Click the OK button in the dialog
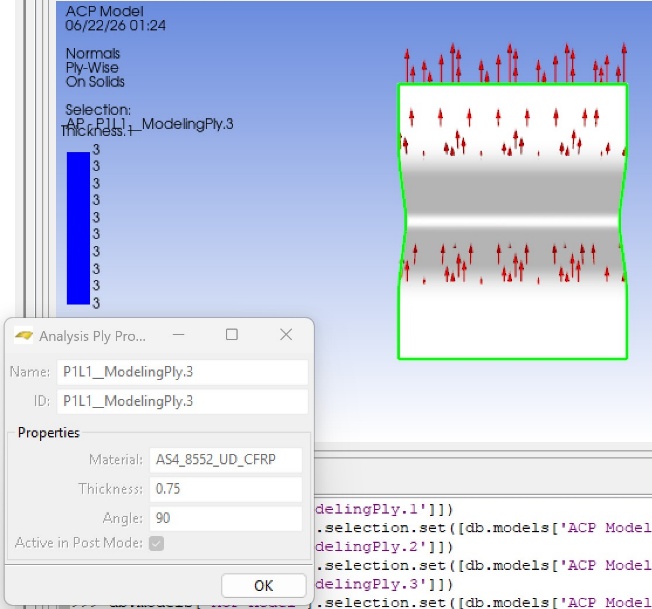The width and height of the screenshot is (652, 609). click(x=264, y=585)
